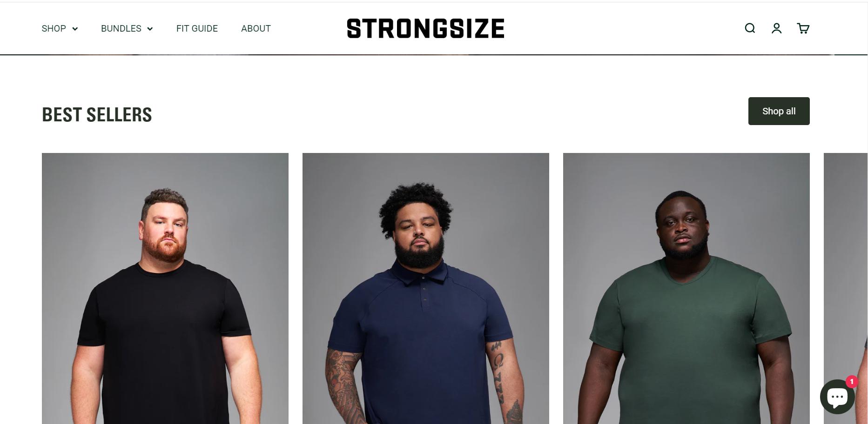Go to the ABOUT page
The width and height of the screenshot is (868, 424).
coord(256,28)
